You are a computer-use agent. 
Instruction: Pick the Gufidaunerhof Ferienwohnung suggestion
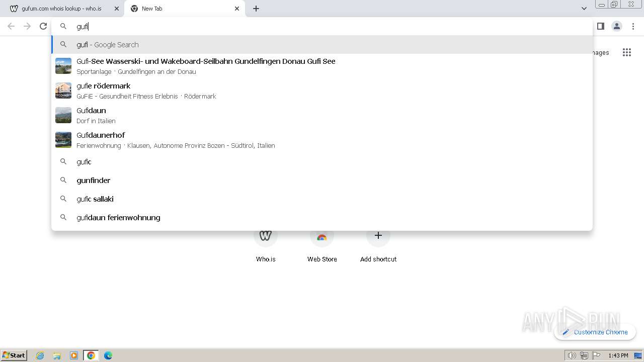tap(322, 140)
